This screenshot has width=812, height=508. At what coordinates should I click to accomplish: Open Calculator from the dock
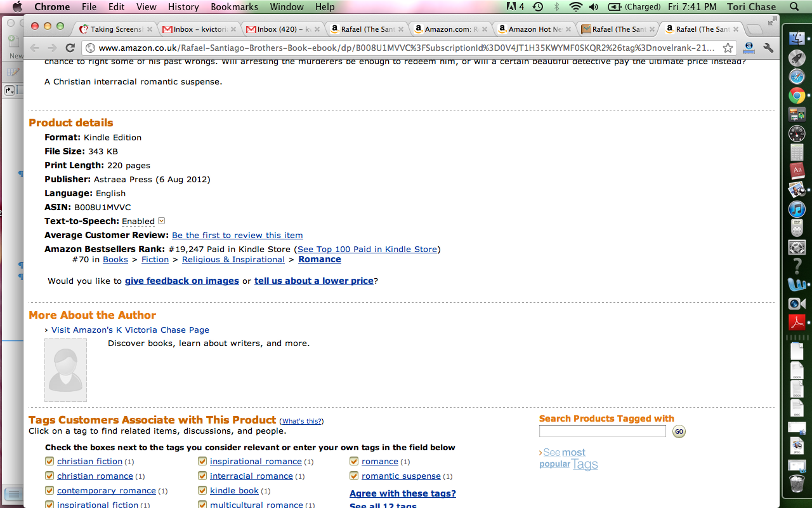[x=797, y=152]
